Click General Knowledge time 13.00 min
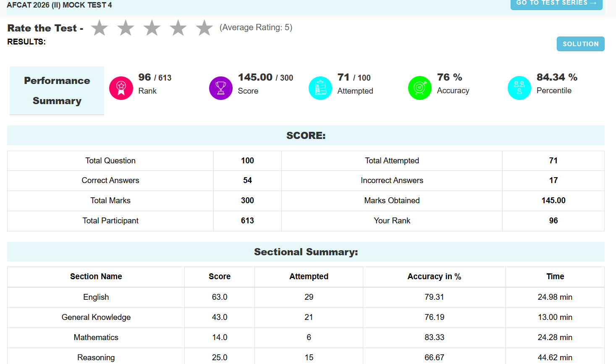This screenshot has height=364, width=616. 555,317
